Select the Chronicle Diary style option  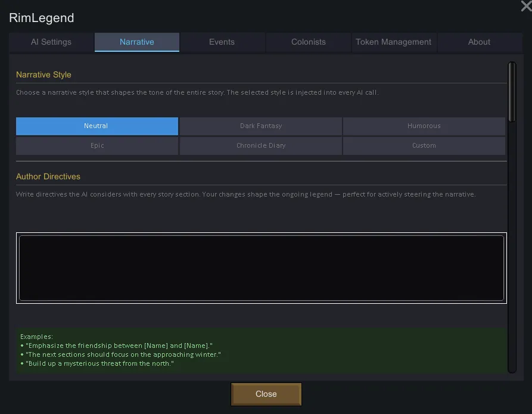[x=261, y=146]
